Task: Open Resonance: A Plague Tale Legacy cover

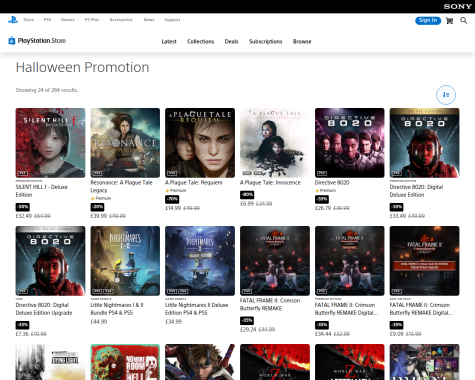Action: (x=125, y=143)
